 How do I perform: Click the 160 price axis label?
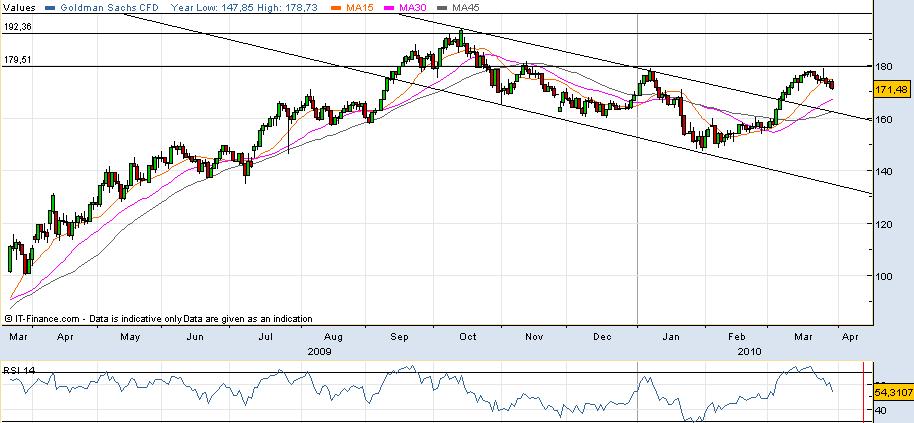click(x=886, y=119)
